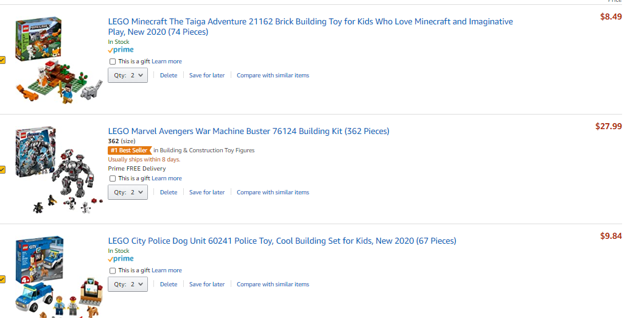644x318 pixels.
Task: Save the War Machine Buster for later
Action: [x=207, y=193]
